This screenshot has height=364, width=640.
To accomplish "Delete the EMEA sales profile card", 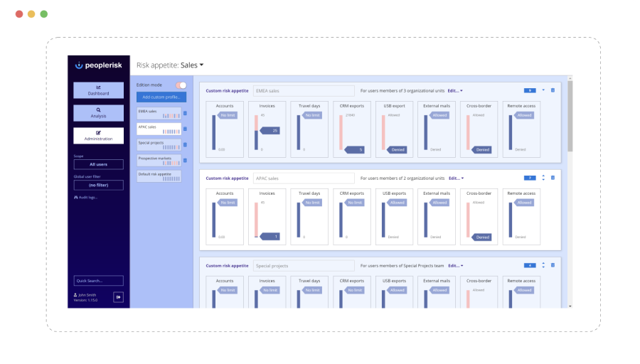I will tap(553, 90).
